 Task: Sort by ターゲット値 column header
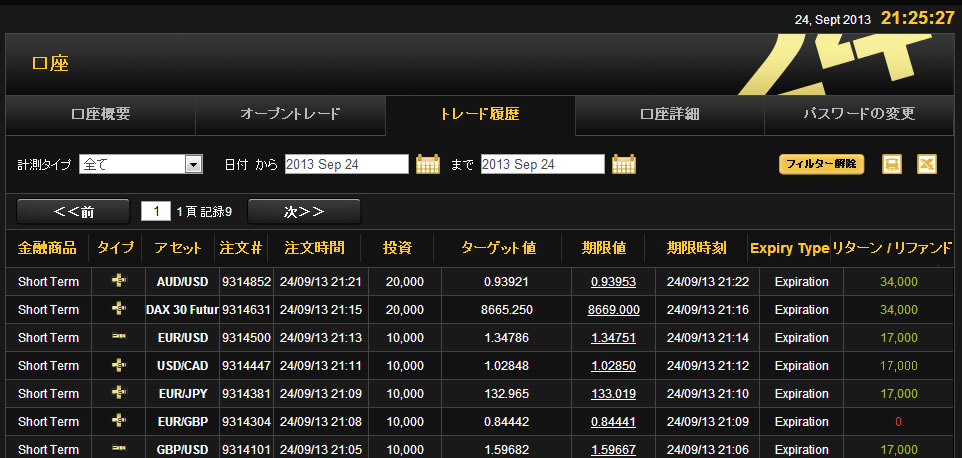click(498, 248)
